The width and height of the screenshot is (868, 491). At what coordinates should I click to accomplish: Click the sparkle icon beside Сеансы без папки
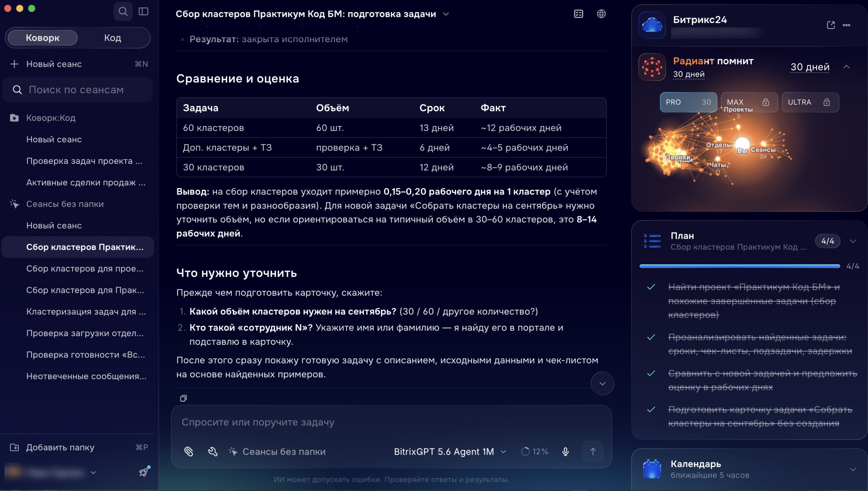click(14, 204)
